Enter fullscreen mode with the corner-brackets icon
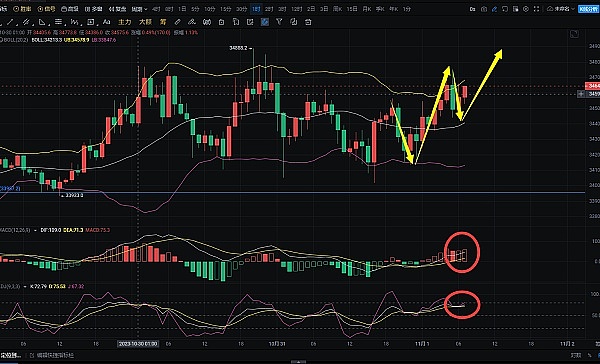Screen dimensions: 600x364 [x=536, y=8]
